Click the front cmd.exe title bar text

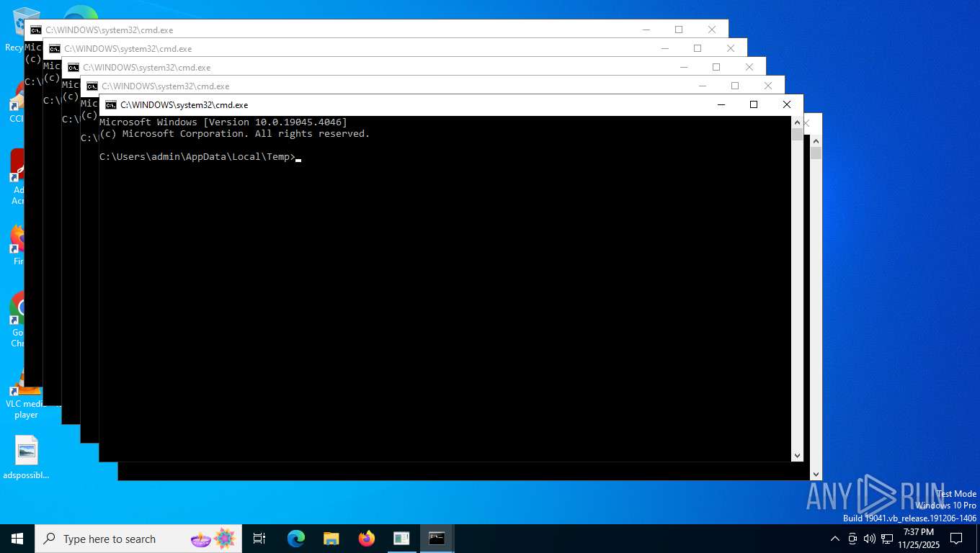(x=184, y=105)
